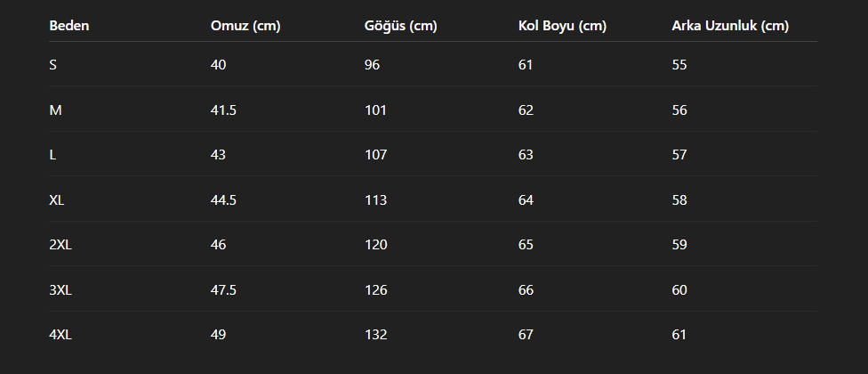Select the L size row label
Screen dimensions: 868x374
click(52, 155)
